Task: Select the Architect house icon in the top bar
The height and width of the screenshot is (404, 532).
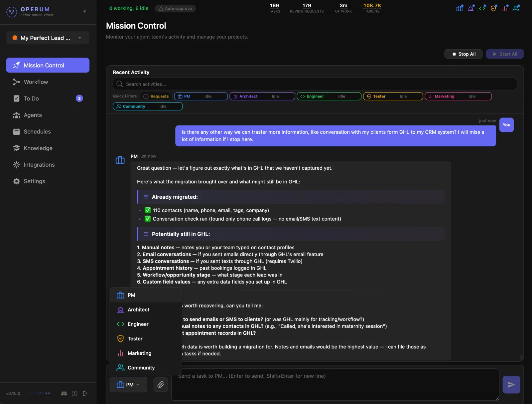Action: point(470,8)
